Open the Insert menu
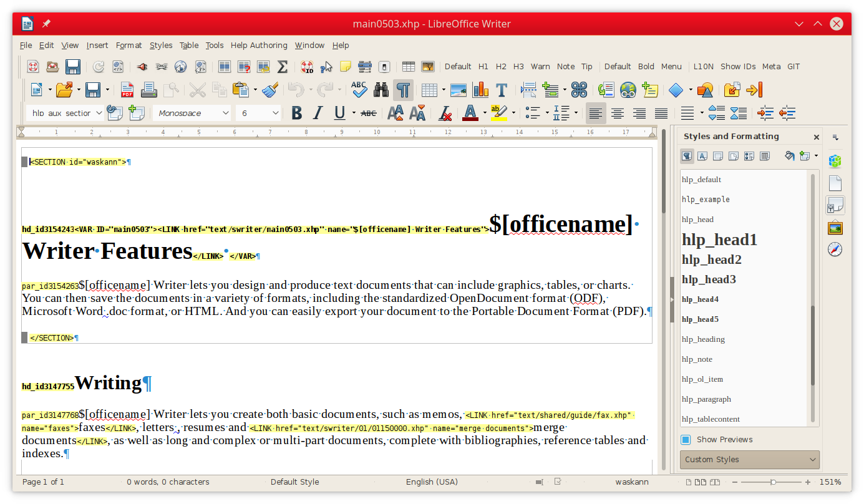Image resolution: width=864 pixels, height=504 pixels. [97, 46]
